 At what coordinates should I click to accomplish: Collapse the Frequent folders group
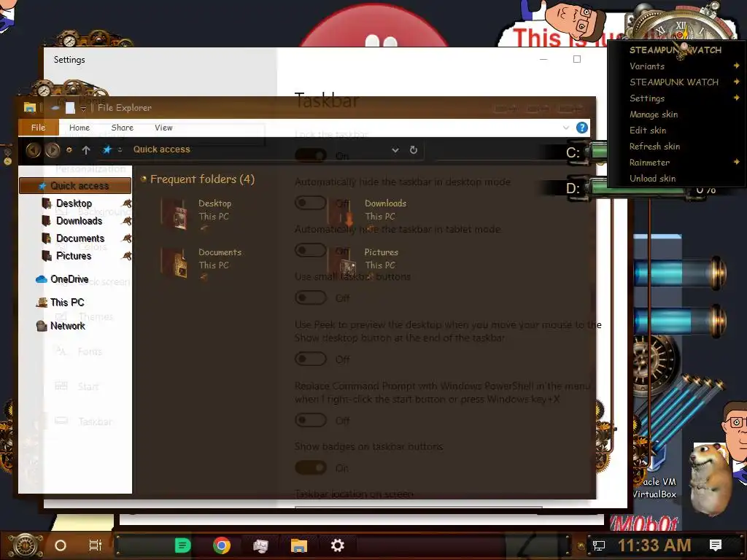click(144, 179)
